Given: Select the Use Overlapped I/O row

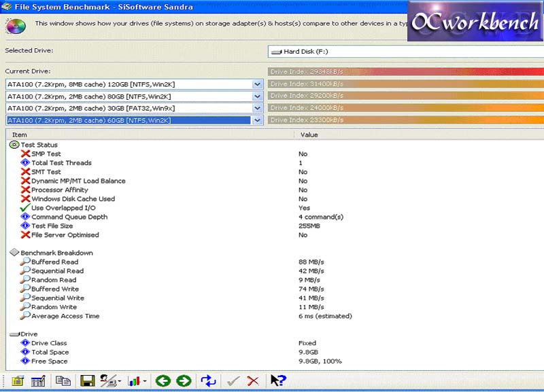Looking at the screenshot, I should pyautogui.click(x=275, y=208).
